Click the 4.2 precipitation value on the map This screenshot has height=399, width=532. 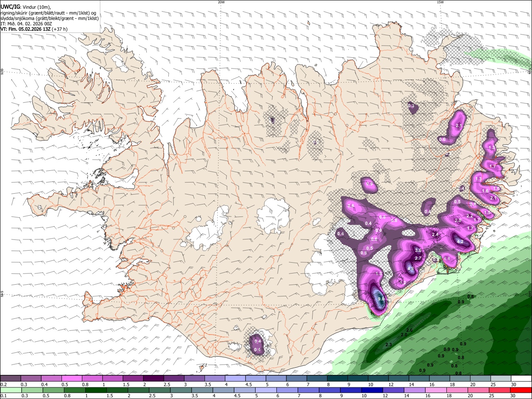click(x=460, y=241)
